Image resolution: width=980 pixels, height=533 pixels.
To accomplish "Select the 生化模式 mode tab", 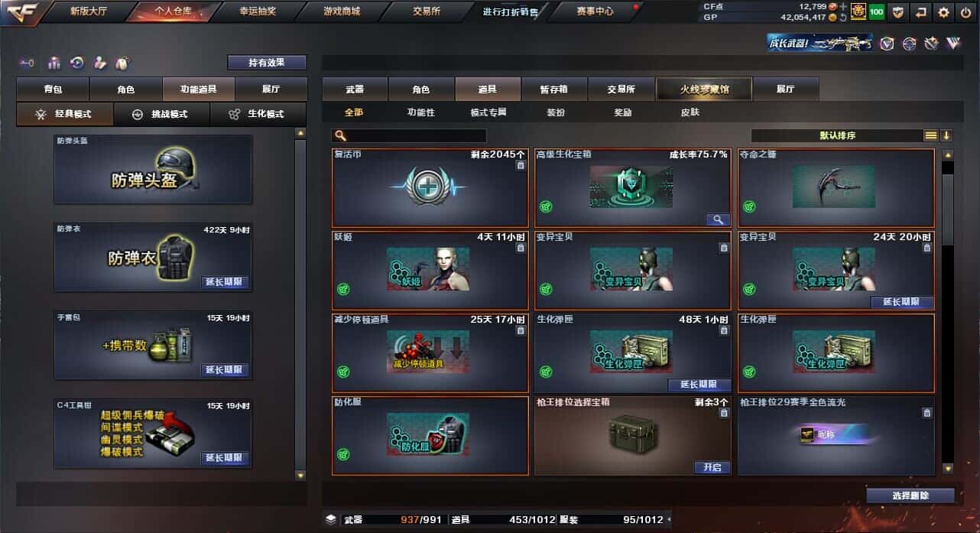I will 258,114.
